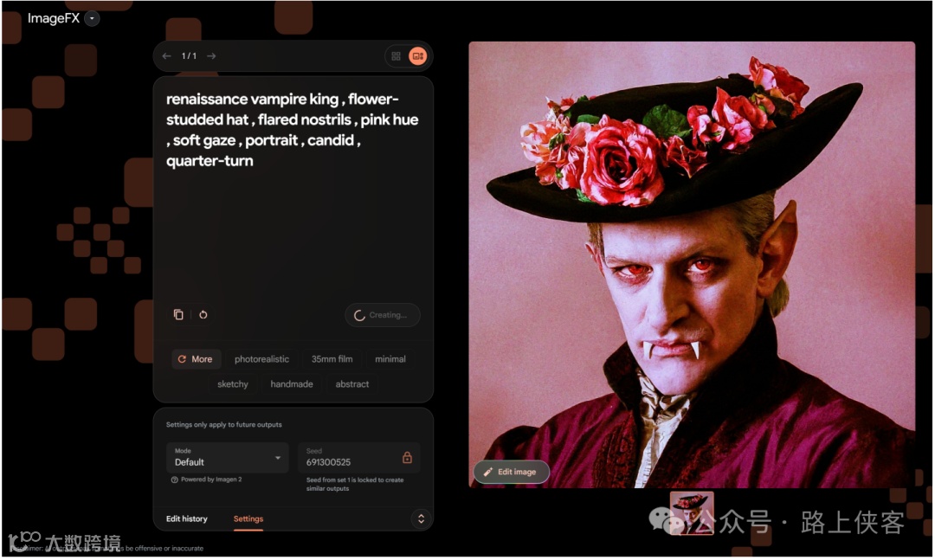
Task: Open the Mode Default dropdown
Action: [227, 458]
